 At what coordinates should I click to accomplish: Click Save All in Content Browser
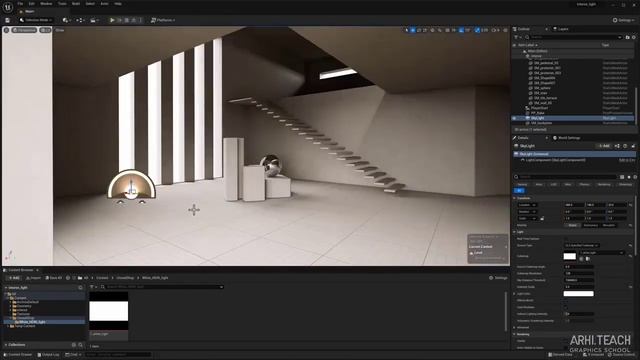tap(54, 278)
